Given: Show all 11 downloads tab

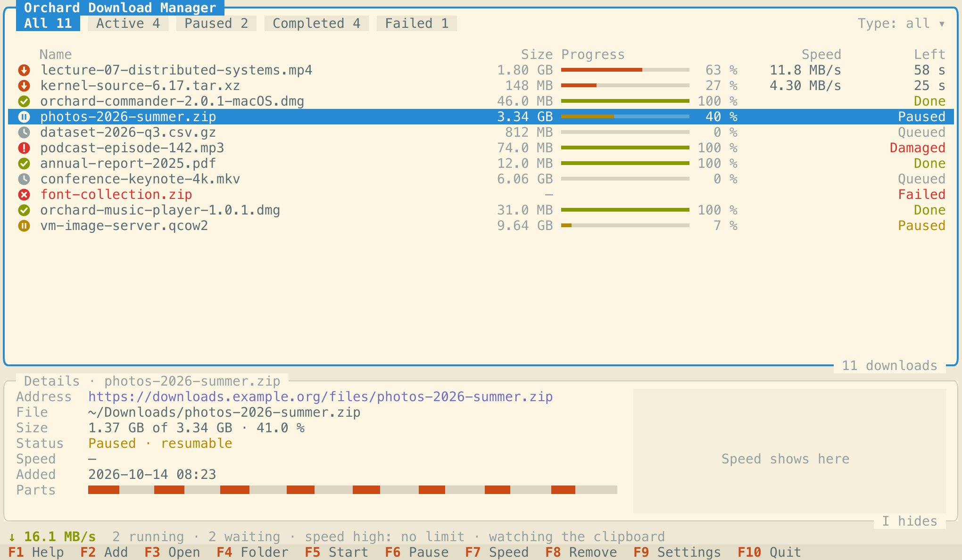Looking at the screenshot, I should (48, 23).
